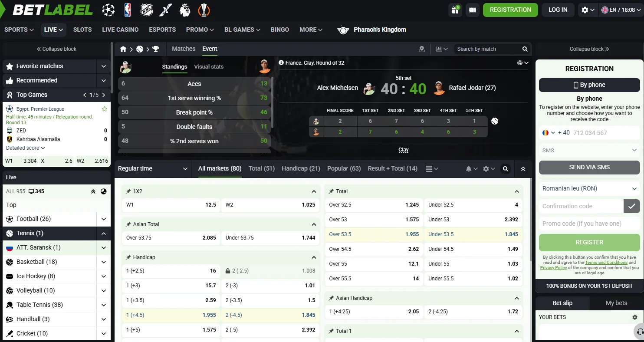
Task: Click SEND VIA SMS button
Action: (x=589, y=168)
